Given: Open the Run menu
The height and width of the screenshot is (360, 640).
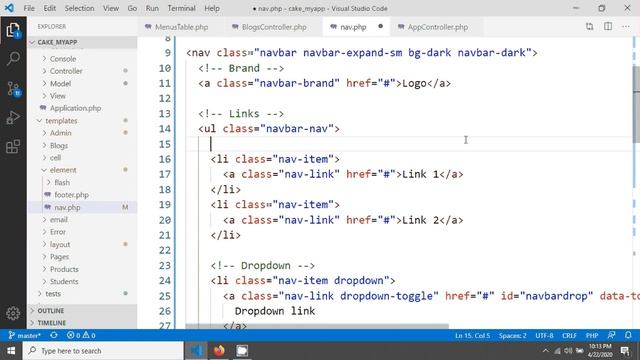Looking at the screenshot, I should (152, 8).
